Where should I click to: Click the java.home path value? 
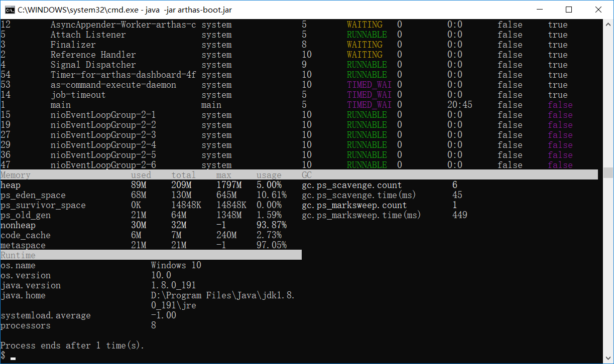point(223,300)
